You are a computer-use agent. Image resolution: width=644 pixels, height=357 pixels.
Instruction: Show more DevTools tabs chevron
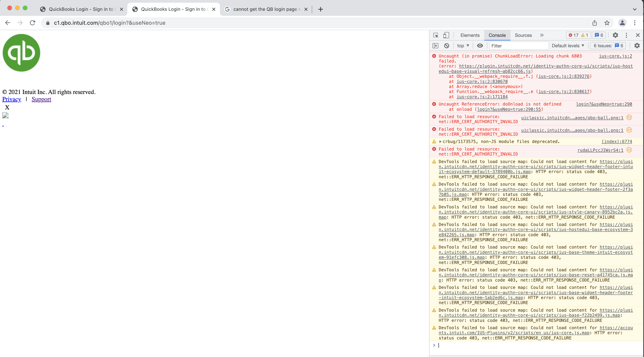pyautogui.click(x=542, y=35)
